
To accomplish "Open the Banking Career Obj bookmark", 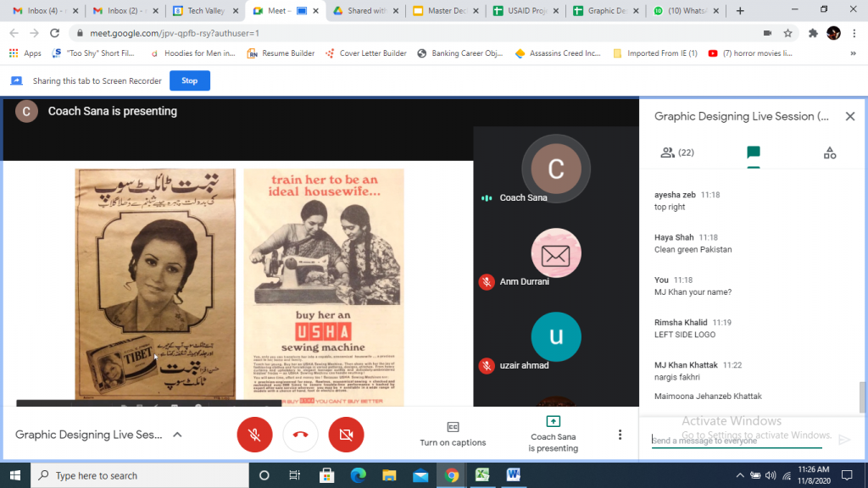I will pyautogui.click(x=460, y=53).
